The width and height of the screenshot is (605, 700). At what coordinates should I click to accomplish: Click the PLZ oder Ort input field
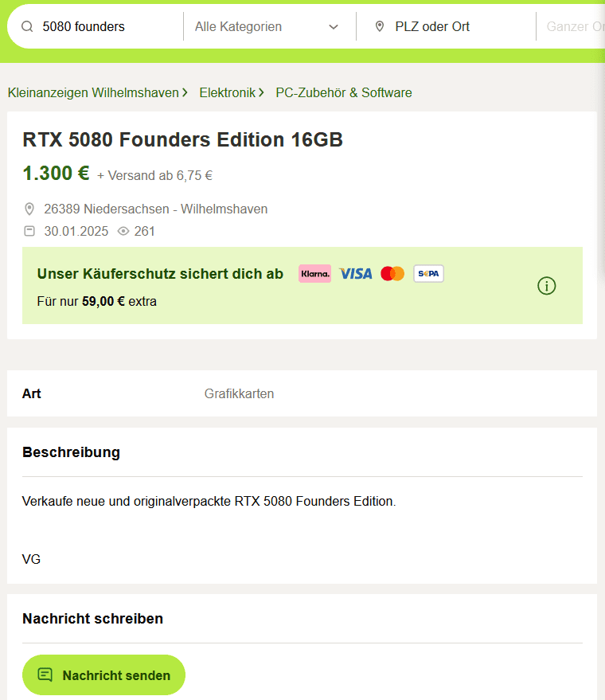point(454,27)
